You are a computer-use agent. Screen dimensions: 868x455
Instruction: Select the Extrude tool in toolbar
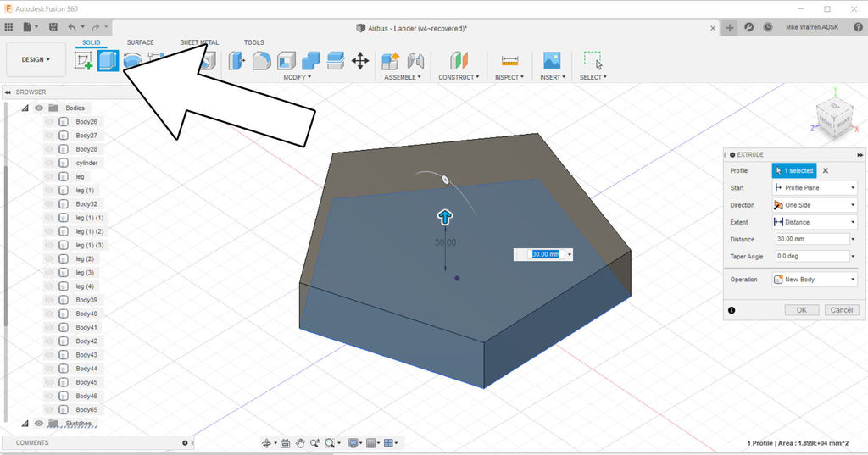coord(108,61)
